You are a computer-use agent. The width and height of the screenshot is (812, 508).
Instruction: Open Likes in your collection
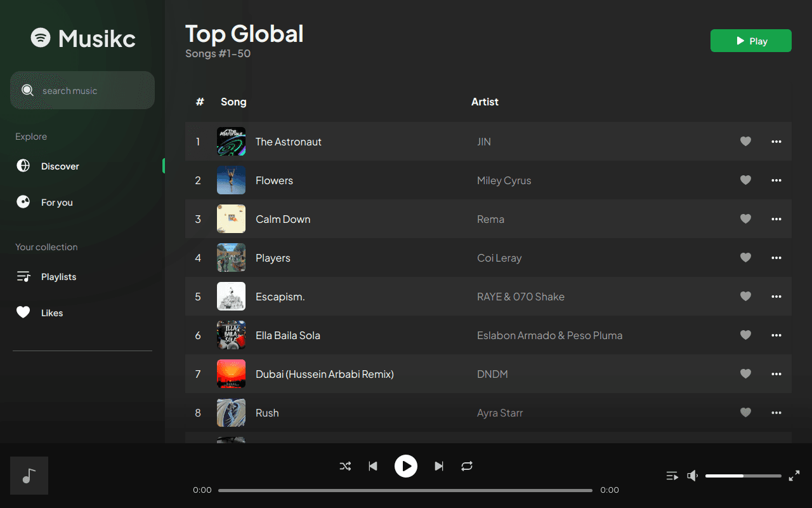[39, 313]
